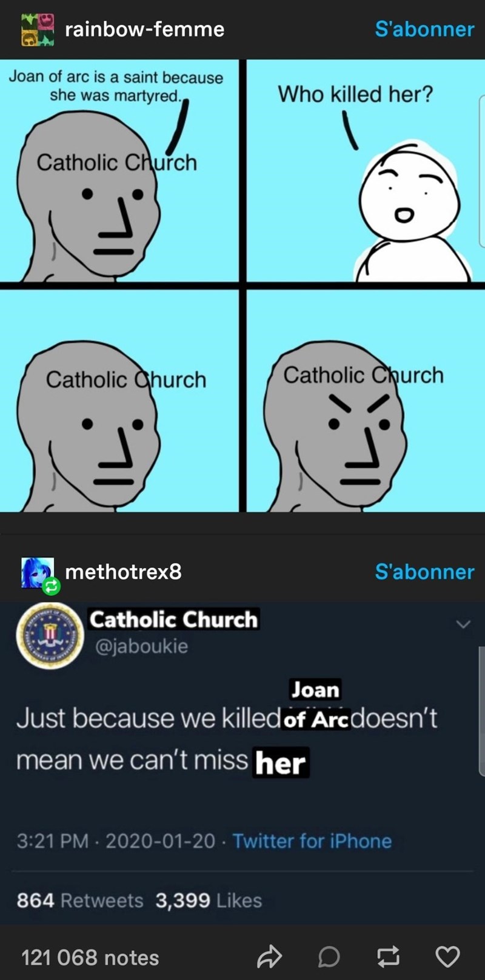
Task: Open methotrex8 profile avatar
Action: click(x=38, y=573)
